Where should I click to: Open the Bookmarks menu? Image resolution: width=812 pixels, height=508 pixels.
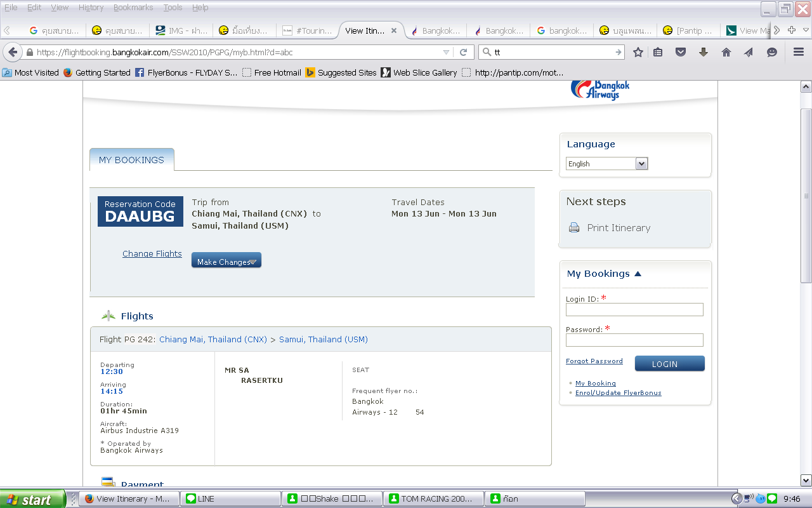pos(133,8)
